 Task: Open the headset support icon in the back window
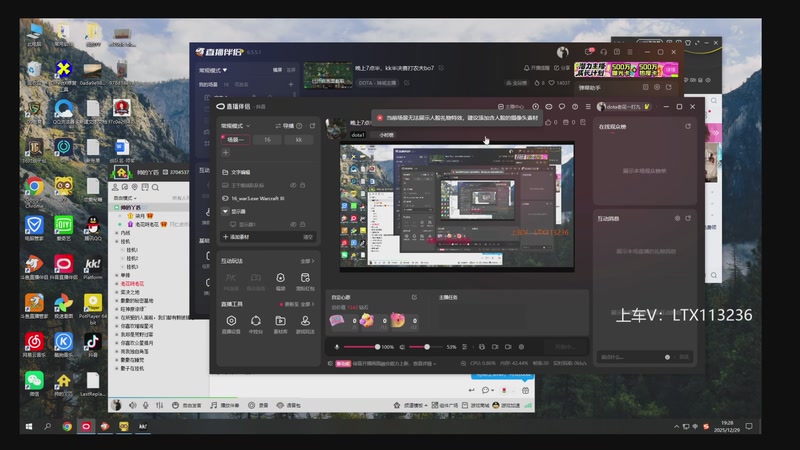604,52
